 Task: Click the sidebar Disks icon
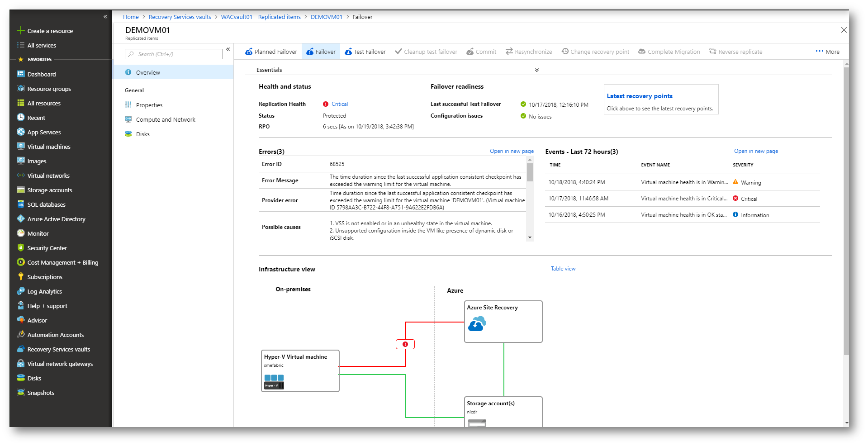coord(20,378)
